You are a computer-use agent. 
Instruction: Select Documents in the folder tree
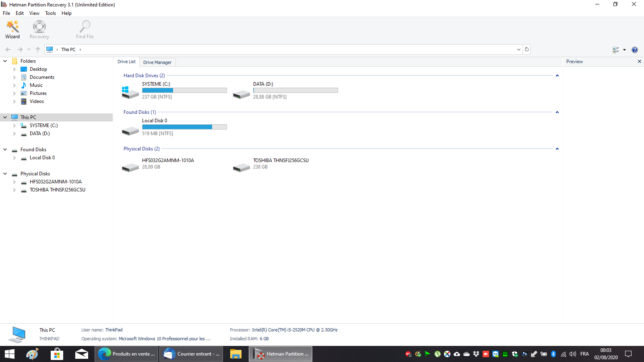pyautogui.click(x=42, y=77)
